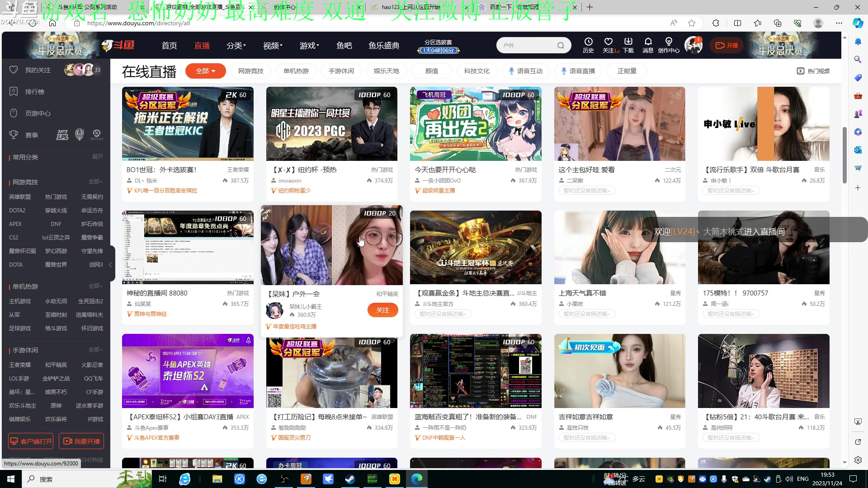
Task: Open the 游戏 dropdown in top nav
Action: coord(309,45)
